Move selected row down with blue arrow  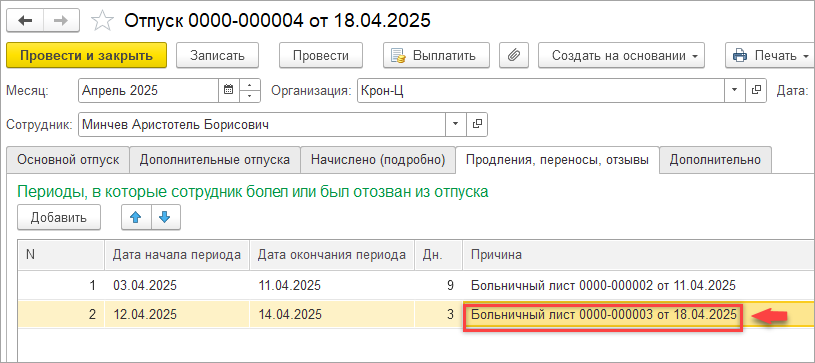[165, 217]
